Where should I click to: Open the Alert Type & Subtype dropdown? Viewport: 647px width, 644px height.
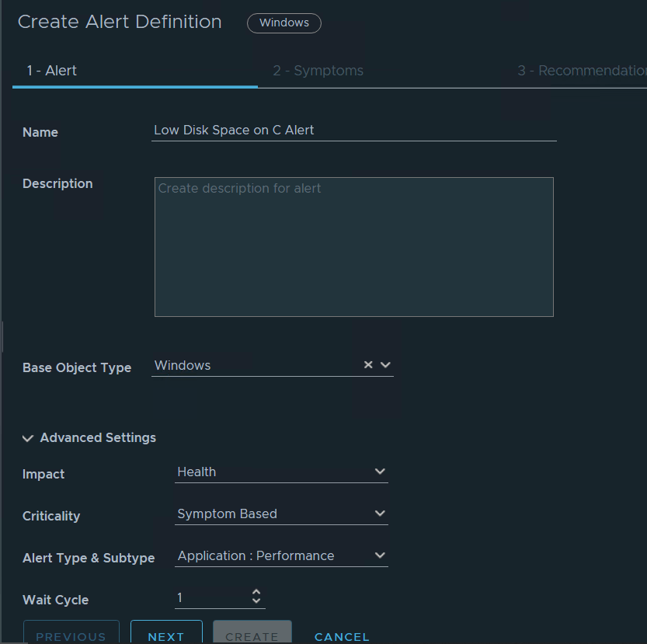(281, 556)
